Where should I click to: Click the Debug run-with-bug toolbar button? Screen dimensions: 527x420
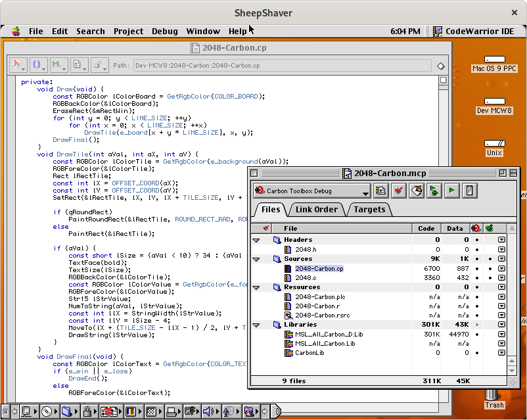point(434,191)
